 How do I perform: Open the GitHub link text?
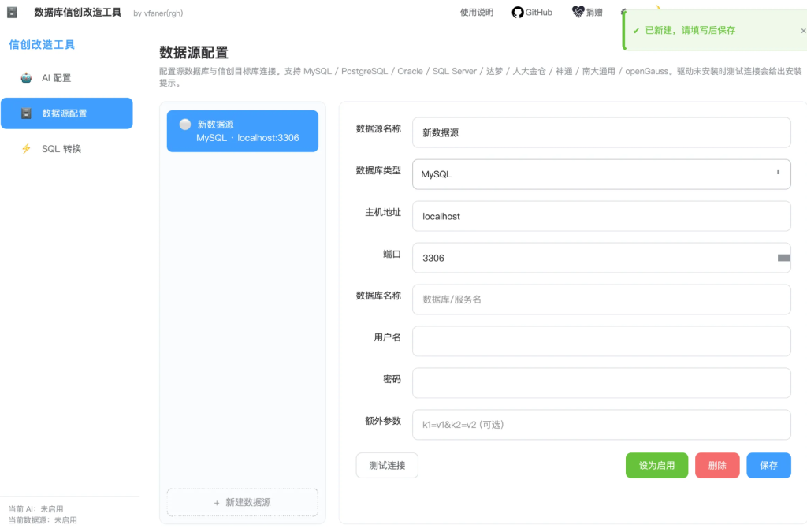pyautogui.click(x=538, y=13)
